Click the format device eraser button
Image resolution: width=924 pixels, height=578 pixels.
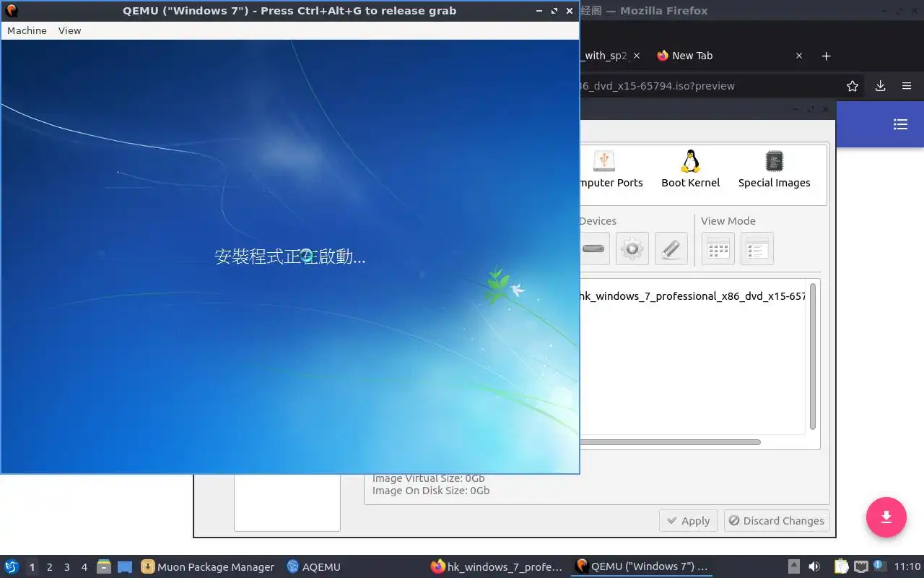pyautogui.click(x=671, y=249)
